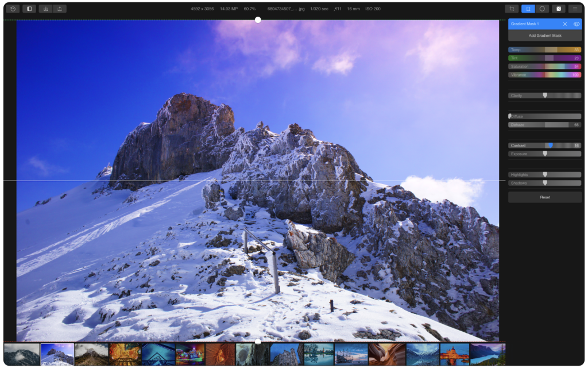Image resolution: width=588 pixels, height=368 pixels.
Task: Adjust the Vibrance slider
Action: [545, 75]
